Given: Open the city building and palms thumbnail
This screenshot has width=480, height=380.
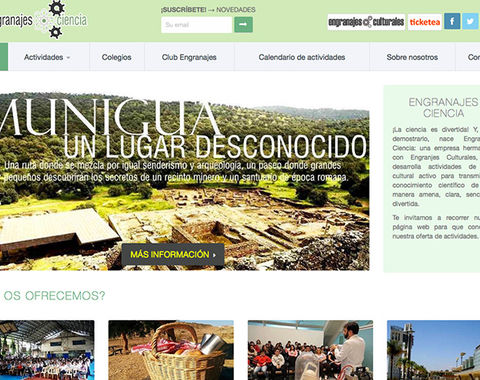Looking at the screenshot, I should tap(433, 350).
